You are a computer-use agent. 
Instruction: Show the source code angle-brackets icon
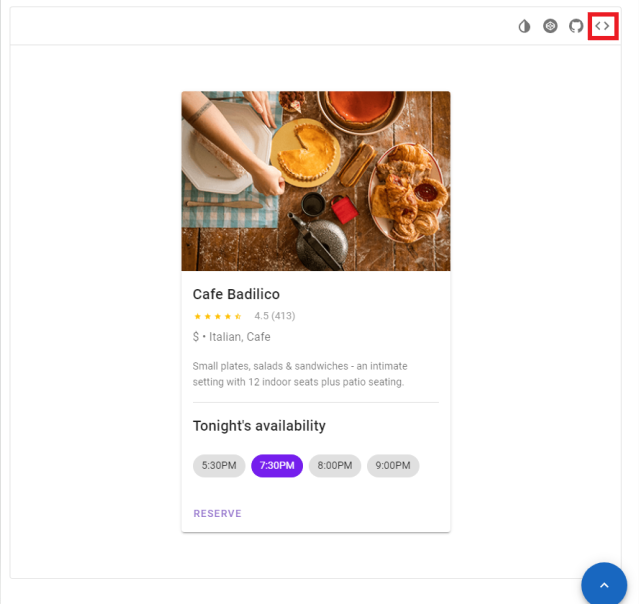click(602, 26)
